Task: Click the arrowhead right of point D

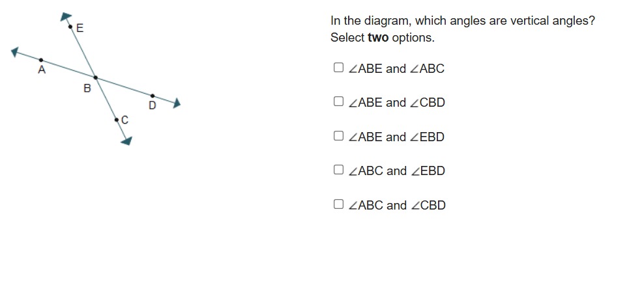Action: point(175,103)
